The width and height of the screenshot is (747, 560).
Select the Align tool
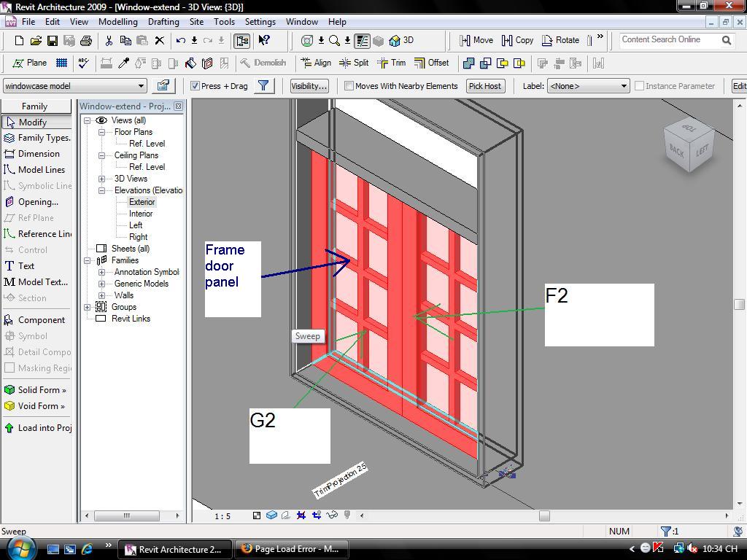(315, 63)
